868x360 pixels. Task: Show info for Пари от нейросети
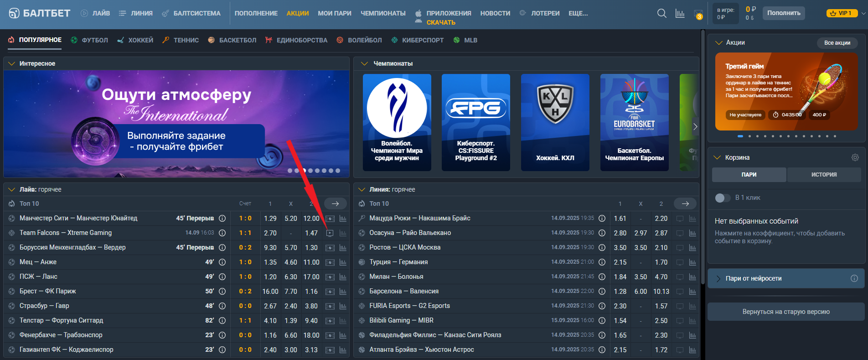[x=854, y=278]
